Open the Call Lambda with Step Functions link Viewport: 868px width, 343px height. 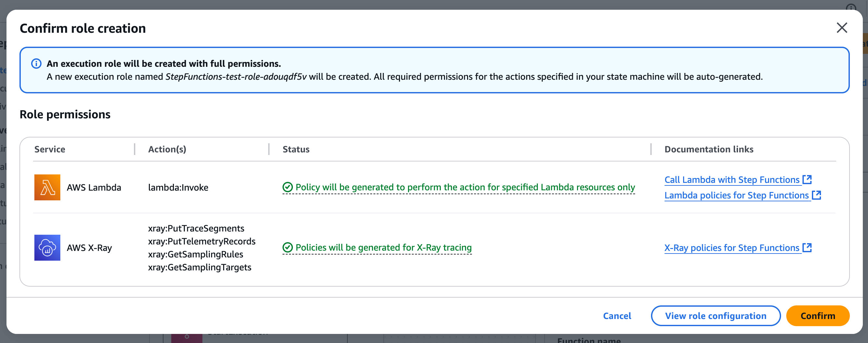[731, 180]
